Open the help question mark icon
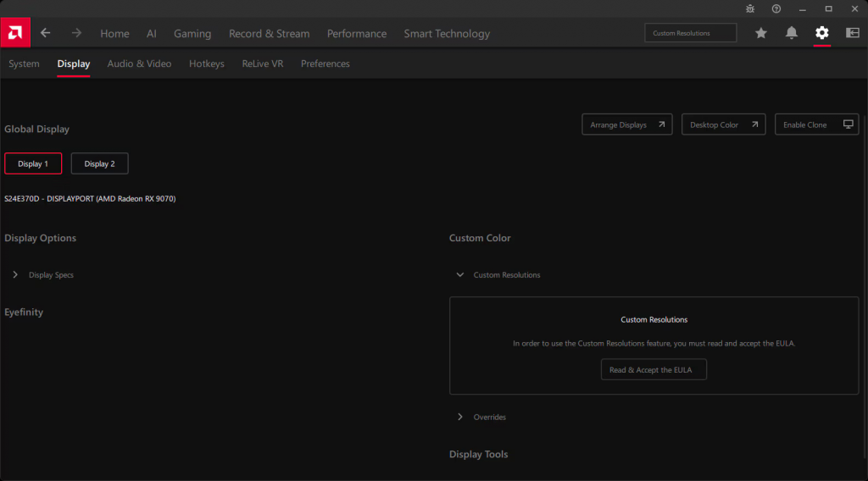The image size is (868, 481). (776, 8)
